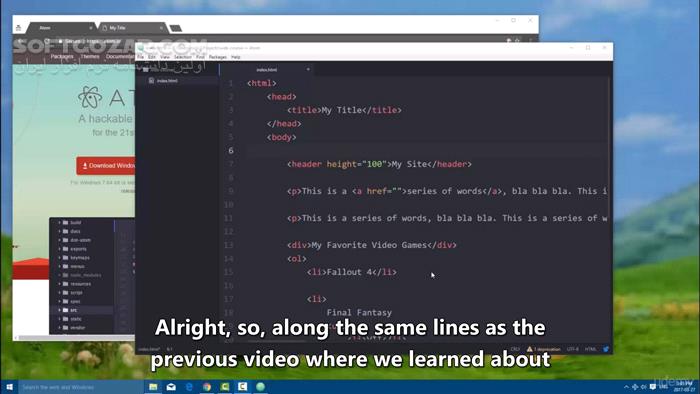Open the Mail app from the taskbar
The width and height of the screenshot is (700, 394).
coord(171,387)
